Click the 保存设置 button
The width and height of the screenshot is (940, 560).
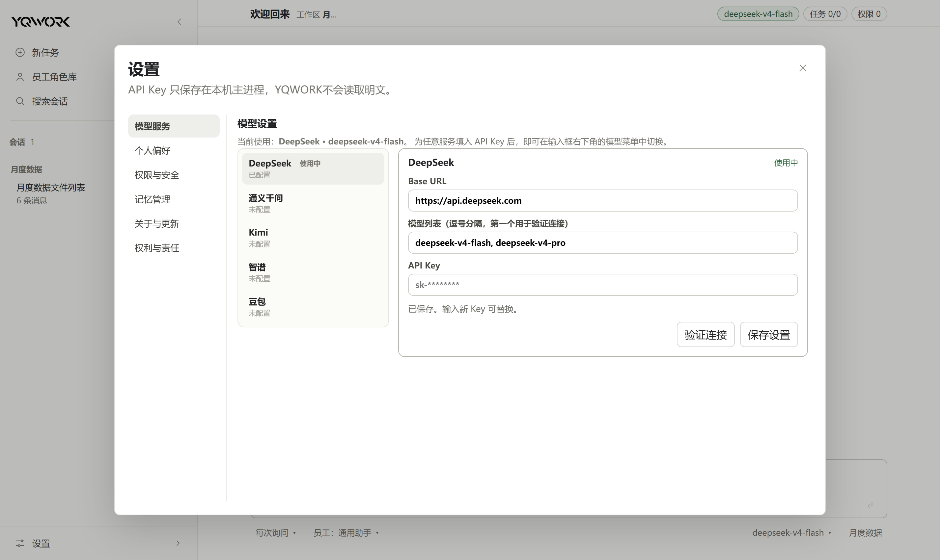tap(768, 334)
